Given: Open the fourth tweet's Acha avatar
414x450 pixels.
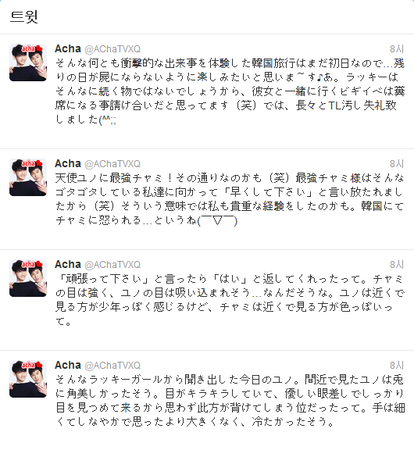Looking at the screenshot, I should coord(28,379).
